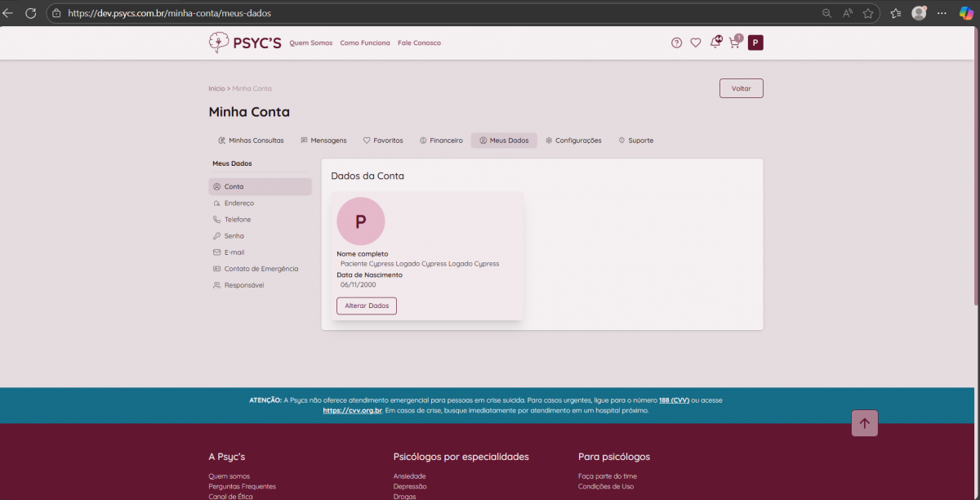The width and height of the screenshot is (980, 500).
Task: Open the shopping cart icon
Action: tap(734, 43)
